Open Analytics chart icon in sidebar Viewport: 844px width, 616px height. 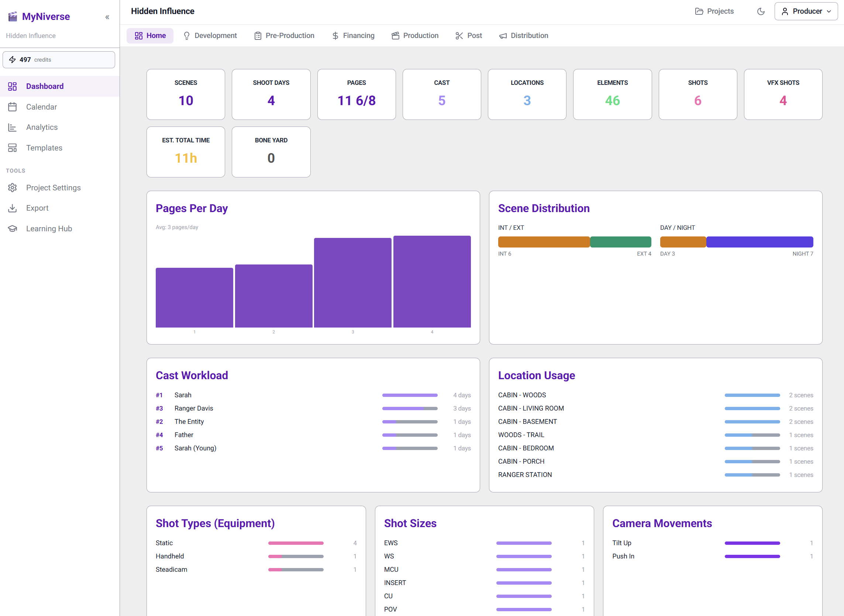12,128
